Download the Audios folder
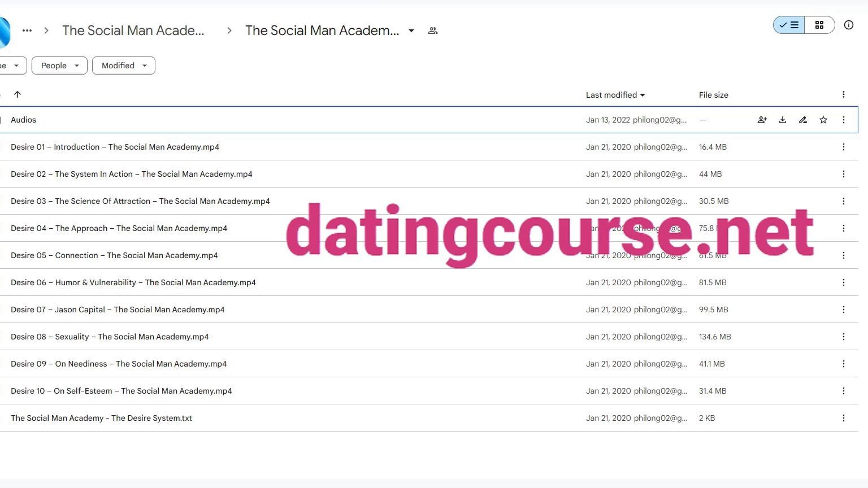This screenshot has height=488, width=868. point(783,120)
